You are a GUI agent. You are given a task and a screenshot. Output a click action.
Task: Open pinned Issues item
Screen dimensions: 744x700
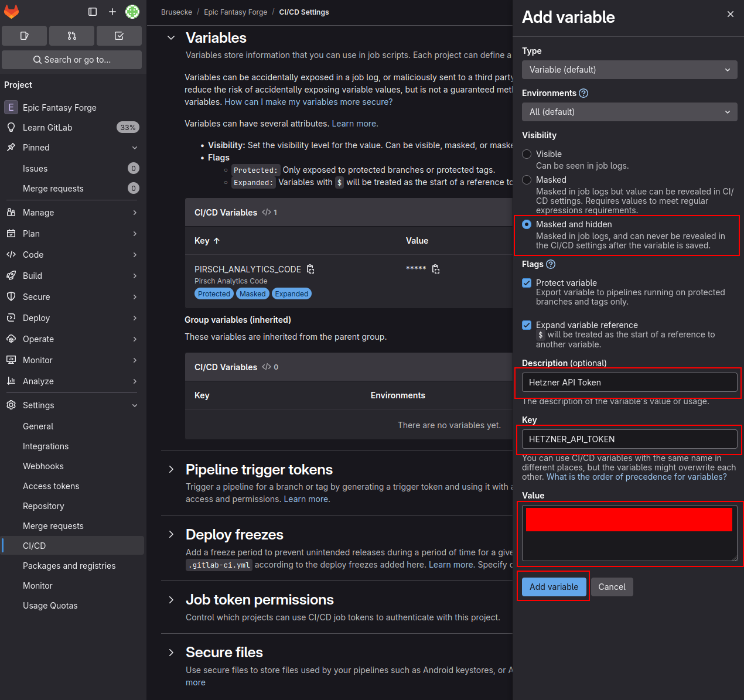click(x=71, y=169)
